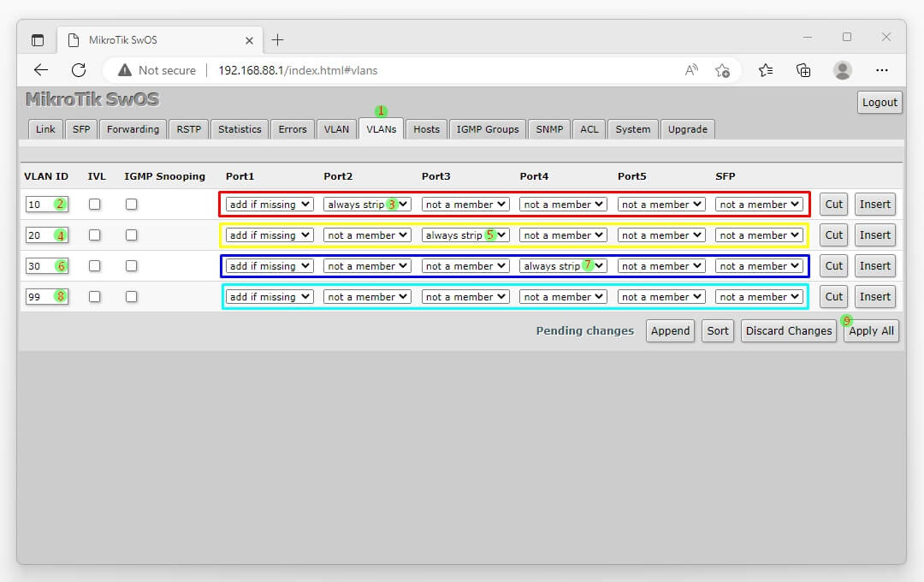
Task: Enable IVL checkbox for VLAN 10
Action: pos(95,205)
